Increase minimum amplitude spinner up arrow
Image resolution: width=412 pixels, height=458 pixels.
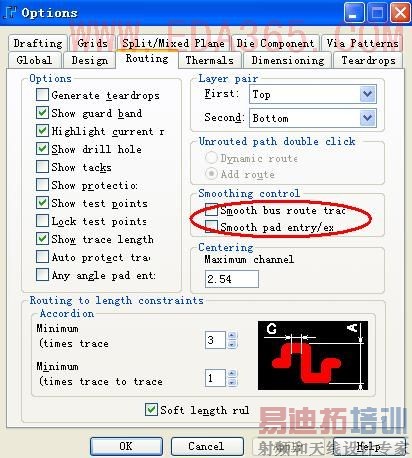point(232,335)
